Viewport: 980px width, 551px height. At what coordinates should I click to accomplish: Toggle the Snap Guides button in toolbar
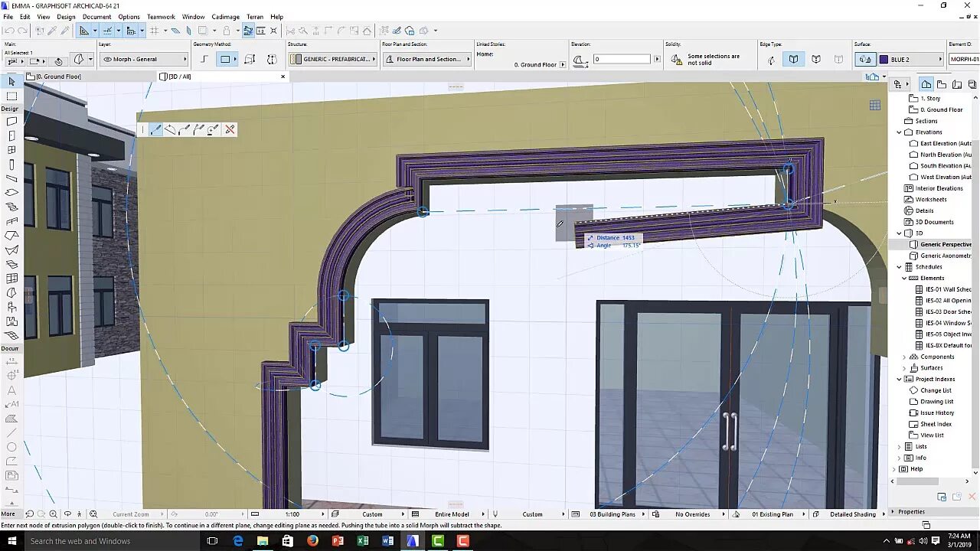107,31
